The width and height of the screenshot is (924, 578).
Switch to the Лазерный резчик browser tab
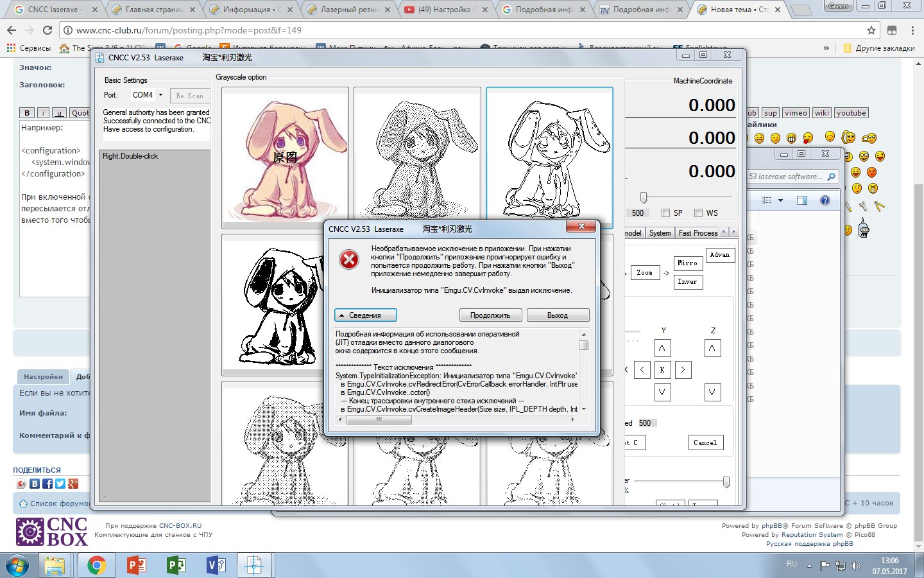pyautogui.click(x=350, y=10)
